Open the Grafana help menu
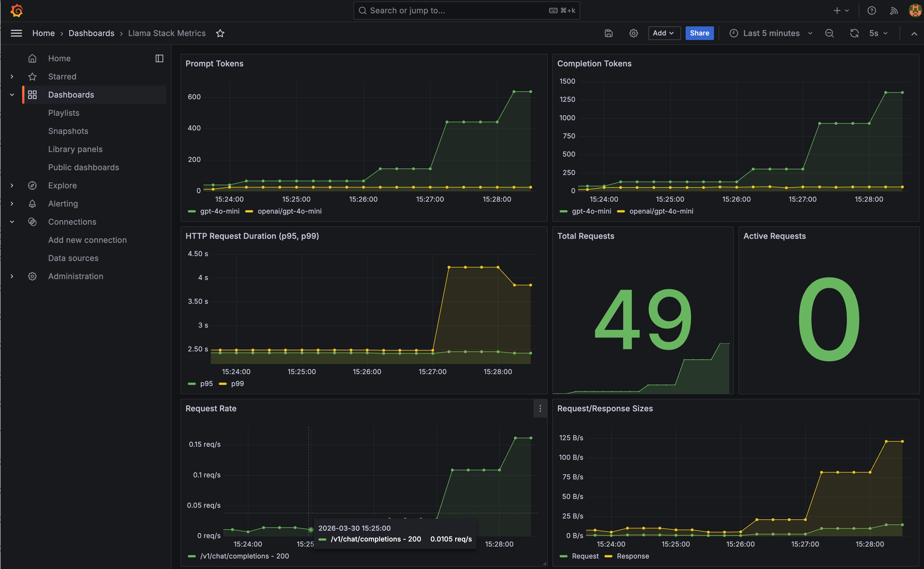 click(872, 10)
